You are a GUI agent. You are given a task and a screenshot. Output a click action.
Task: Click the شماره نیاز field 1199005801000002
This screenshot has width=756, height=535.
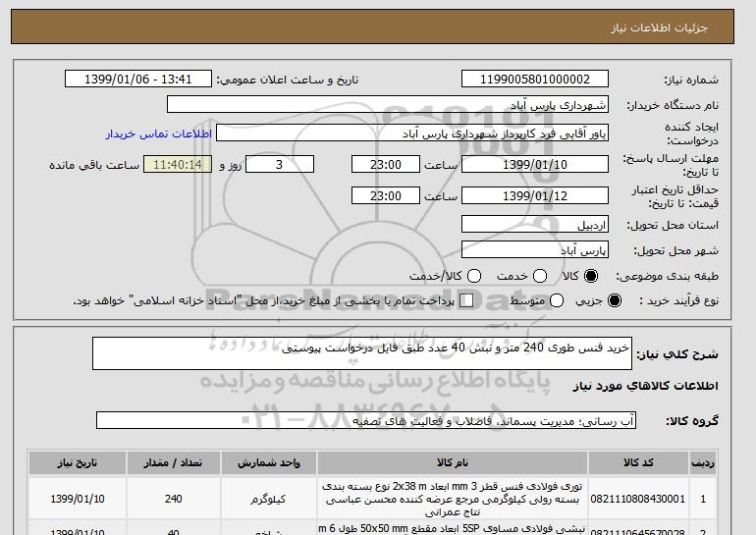(x=535, y=80)
